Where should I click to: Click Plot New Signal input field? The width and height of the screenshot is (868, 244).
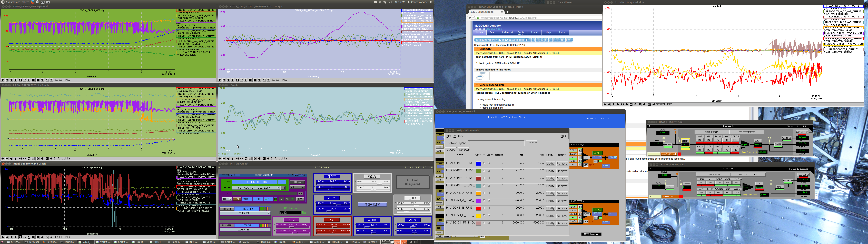click(x=496, y=143)
